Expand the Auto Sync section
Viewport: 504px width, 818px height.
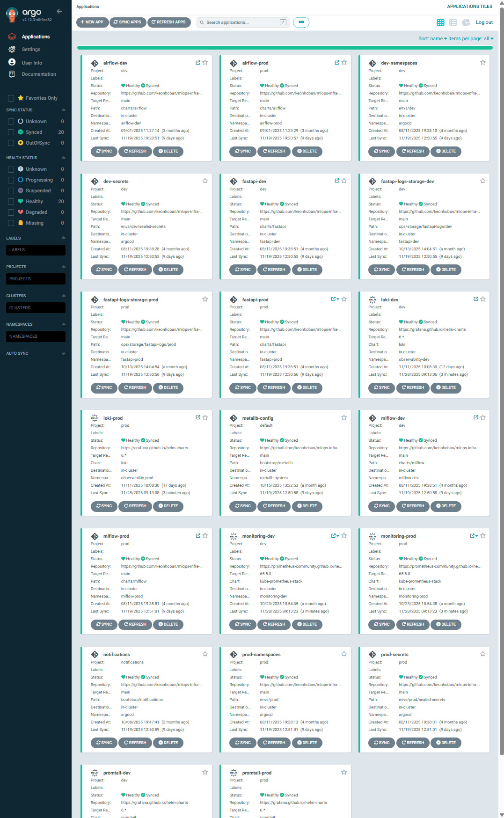(64, 354)
